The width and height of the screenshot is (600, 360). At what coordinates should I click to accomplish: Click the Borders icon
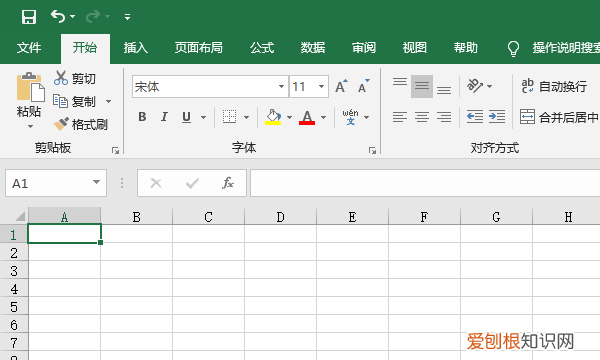point(229,117)
